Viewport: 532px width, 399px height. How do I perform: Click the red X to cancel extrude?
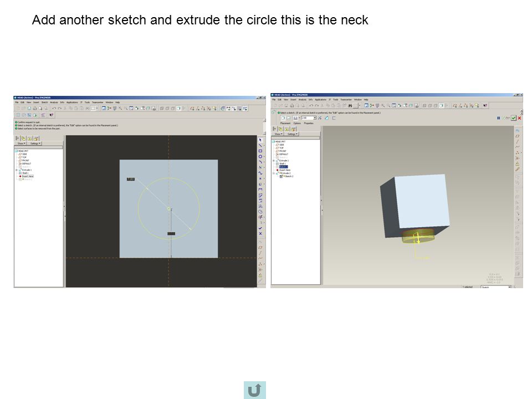(x=519, y=117)
